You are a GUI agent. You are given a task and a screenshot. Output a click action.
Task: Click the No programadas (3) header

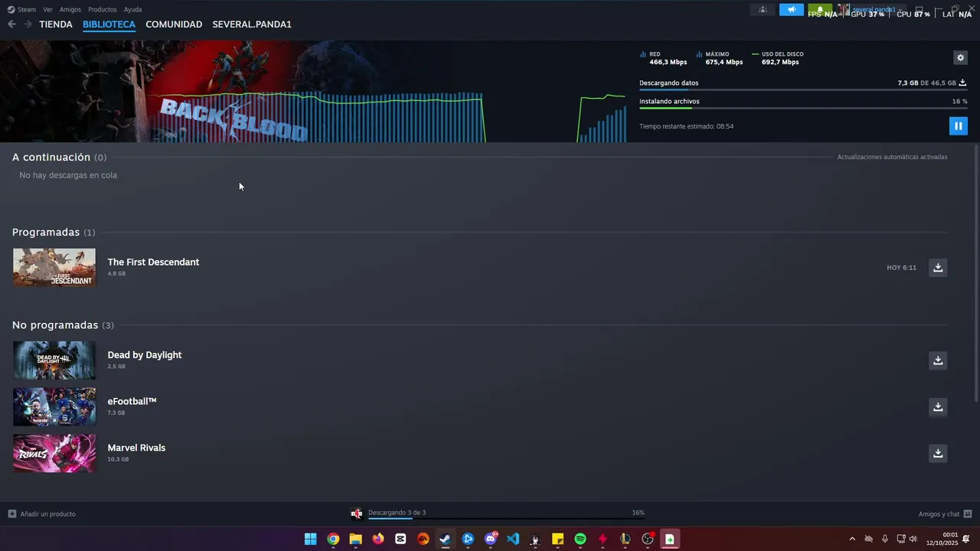tap(63, 325)
